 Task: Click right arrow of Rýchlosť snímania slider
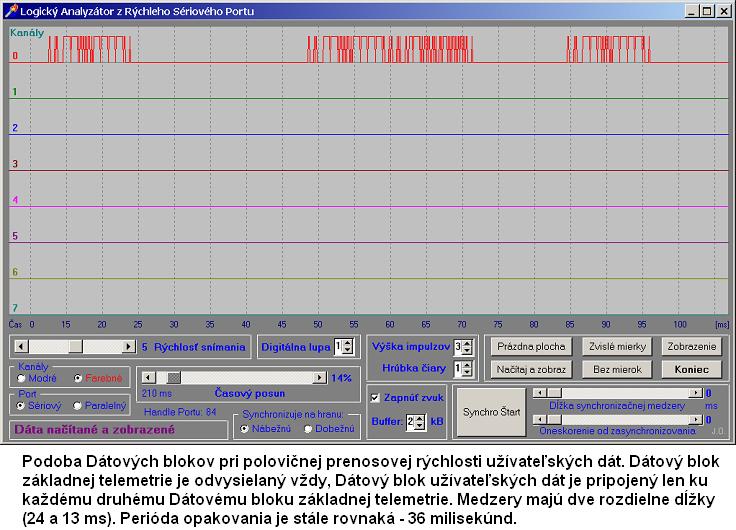tap(128, 347)
